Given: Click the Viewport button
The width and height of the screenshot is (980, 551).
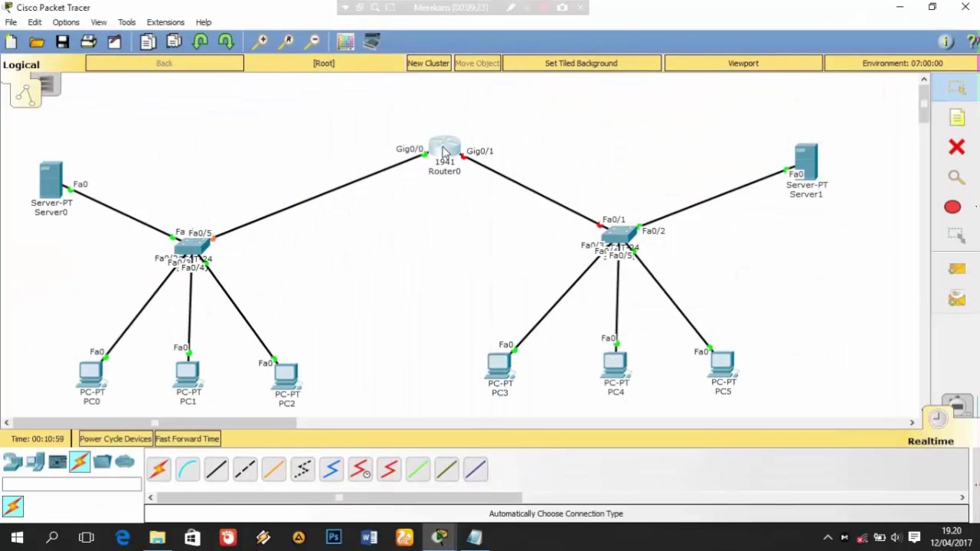Looking at the screenshot, I should click(743, 64).
